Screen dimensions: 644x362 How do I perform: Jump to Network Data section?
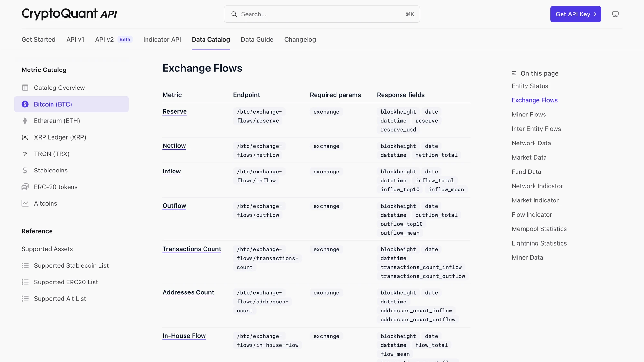[x=531, y=143]
